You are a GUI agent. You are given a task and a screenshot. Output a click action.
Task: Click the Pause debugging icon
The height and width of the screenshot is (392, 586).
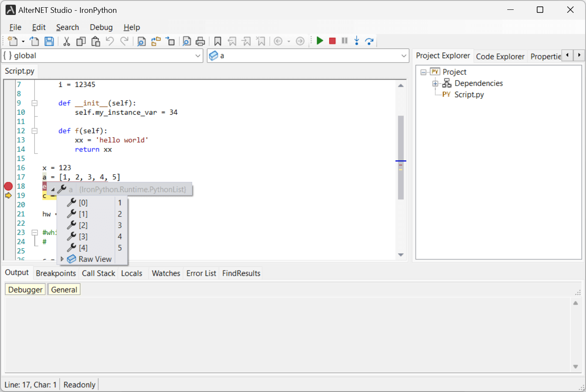coord(345,41)
